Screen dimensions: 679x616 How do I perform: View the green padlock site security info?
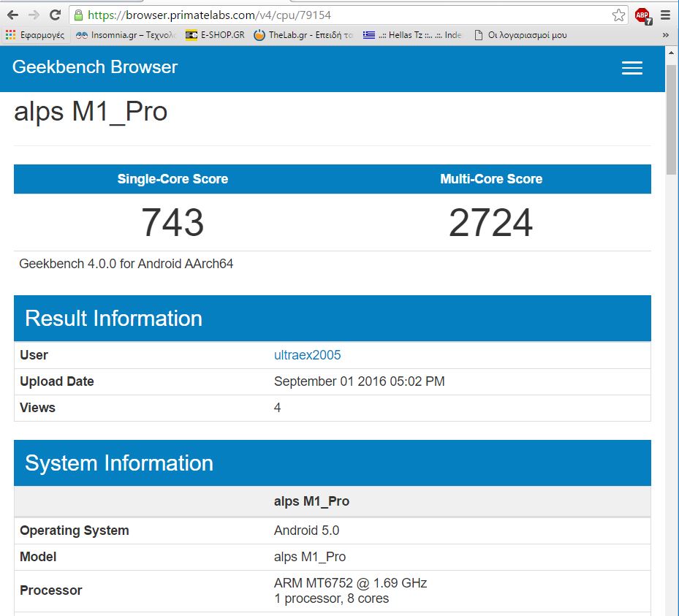tap(78, 15)
